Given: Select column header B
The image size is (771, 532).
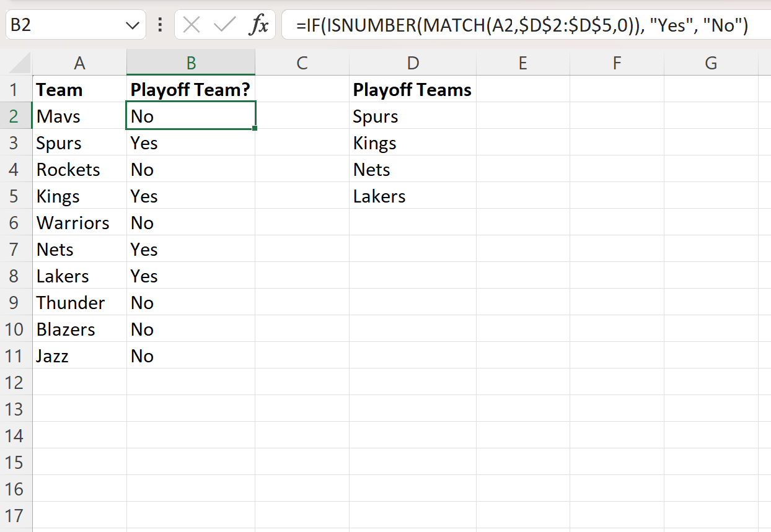Looking at the screenshot, I should coord(190,63).
